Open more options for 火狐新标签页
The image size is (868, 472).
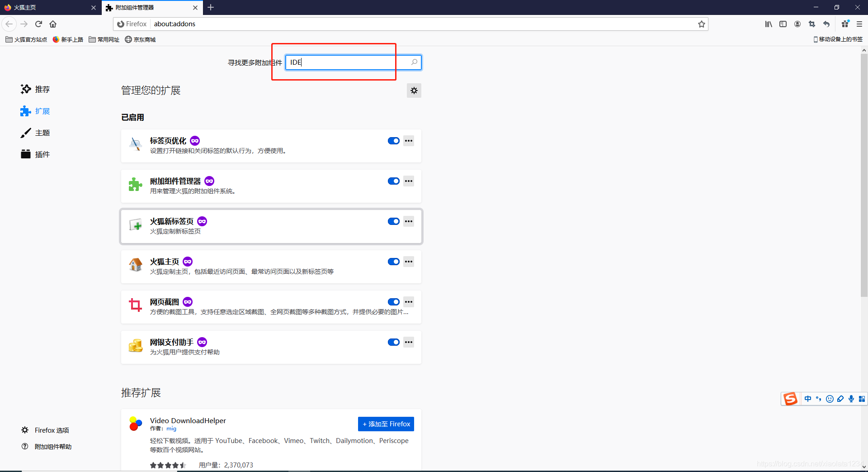tap(409, 221)
